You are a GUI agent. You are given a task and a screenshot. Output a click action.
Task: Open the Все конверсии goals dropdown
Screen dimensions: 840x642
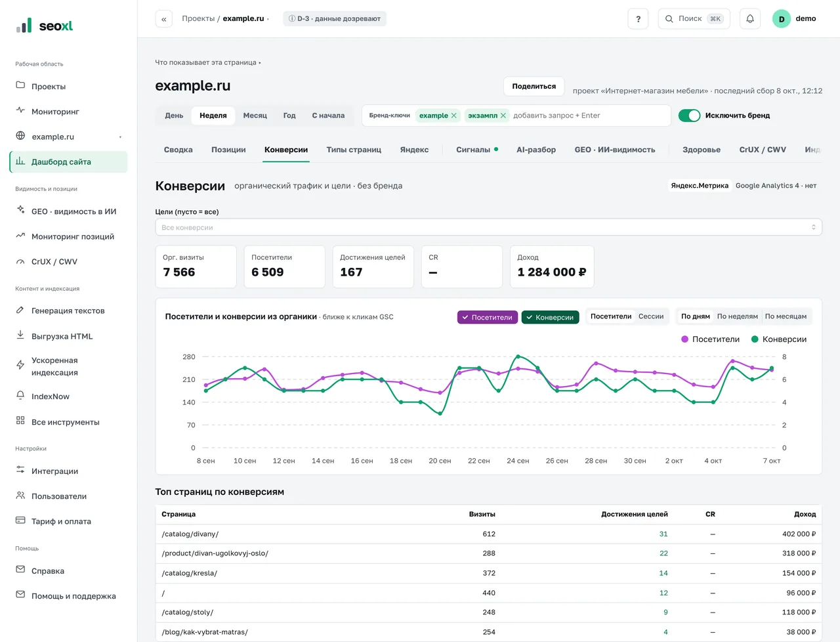point(488,227)
